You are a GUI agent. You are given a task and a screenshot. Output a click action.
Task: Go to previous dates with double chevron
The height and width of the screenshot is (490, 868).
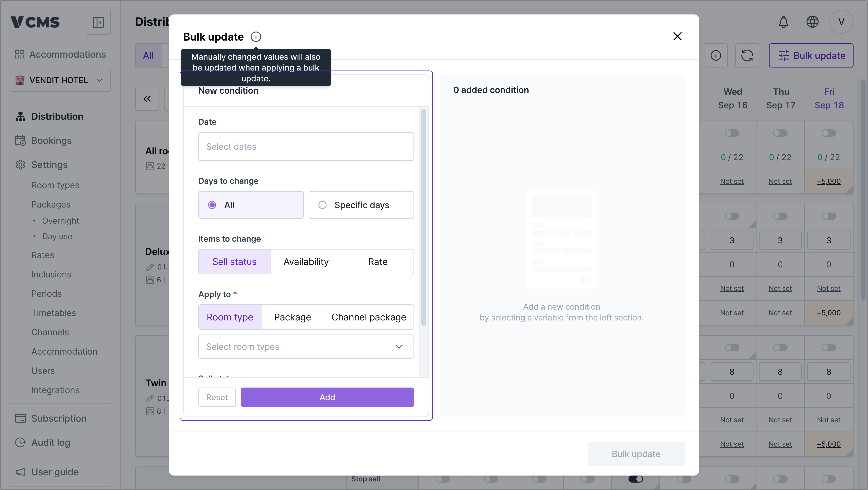(x=147, y=99)
